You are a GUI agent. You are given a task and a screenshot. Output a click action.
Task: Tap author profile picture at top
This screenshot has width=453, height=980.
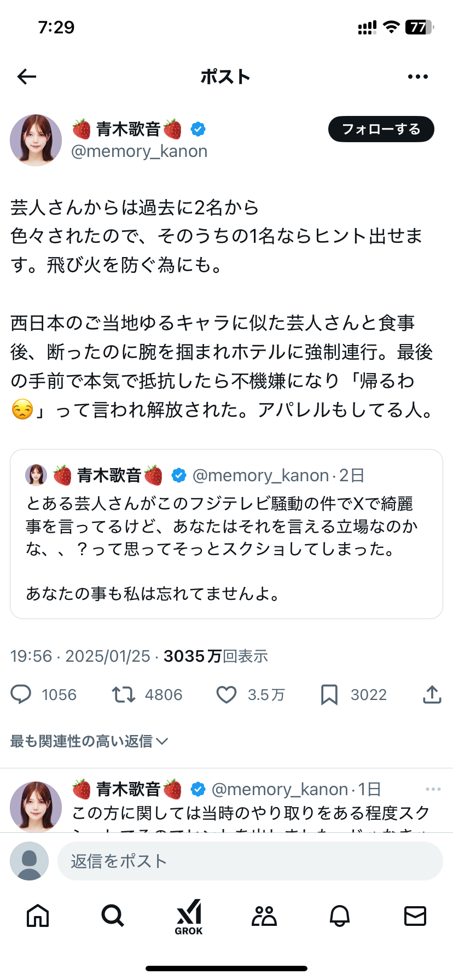pyautogui.click(x=36, y=140)
